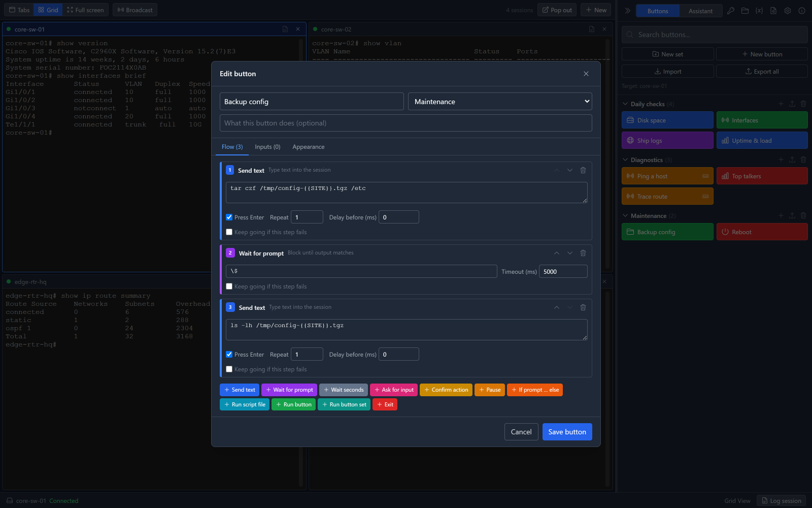
Task: Collapse the Diagnostics section
Action: click(625, 160)
